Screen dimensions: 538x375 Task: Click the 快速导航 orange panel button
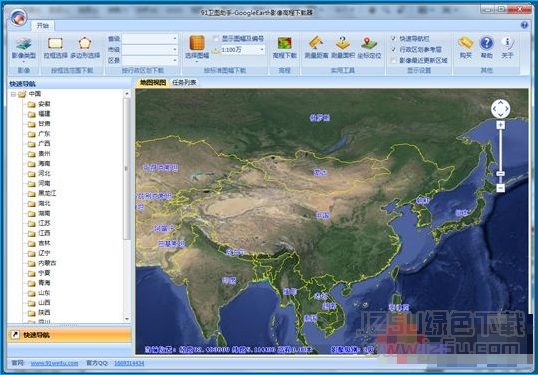69,335
